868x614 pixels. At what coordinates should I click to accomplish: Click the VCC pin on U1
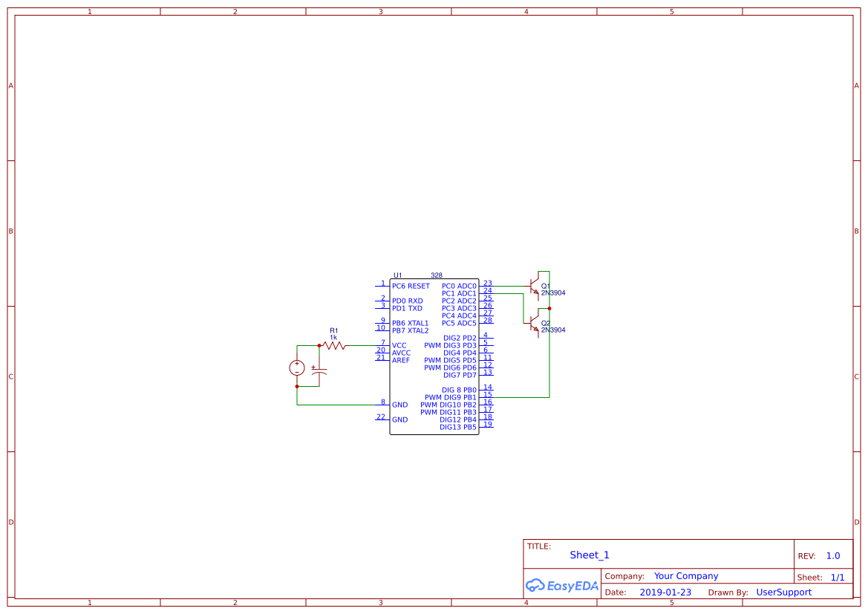point(399,344)
